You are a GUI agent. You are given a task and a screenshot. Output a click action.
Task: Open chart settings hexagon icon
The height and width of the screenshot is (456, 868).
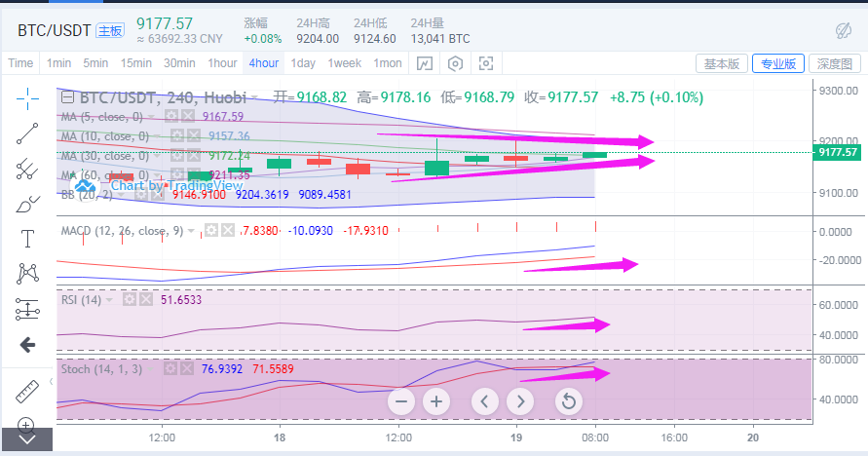pos(455,63)
